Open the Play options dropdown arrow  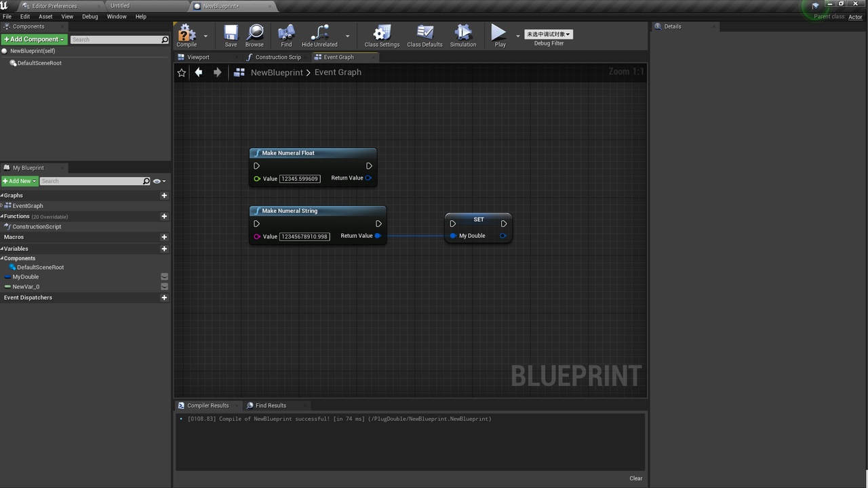(518, 36)
